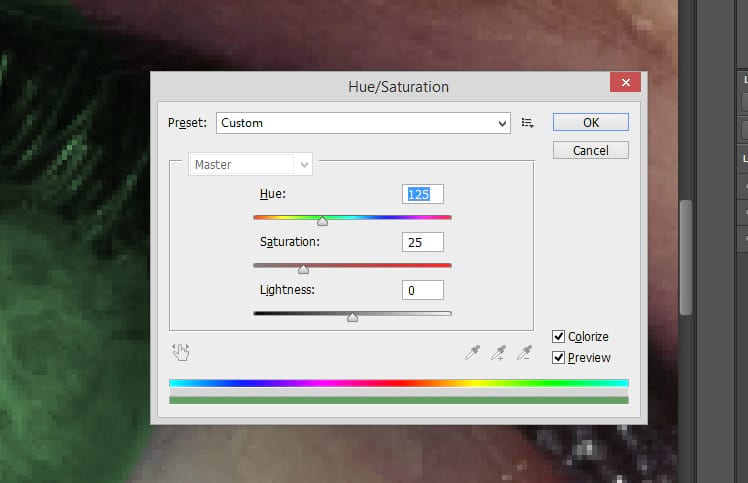Close the Hue/Saturation dialog
Viewport: 748px width, 483px height.
[625, 83]
